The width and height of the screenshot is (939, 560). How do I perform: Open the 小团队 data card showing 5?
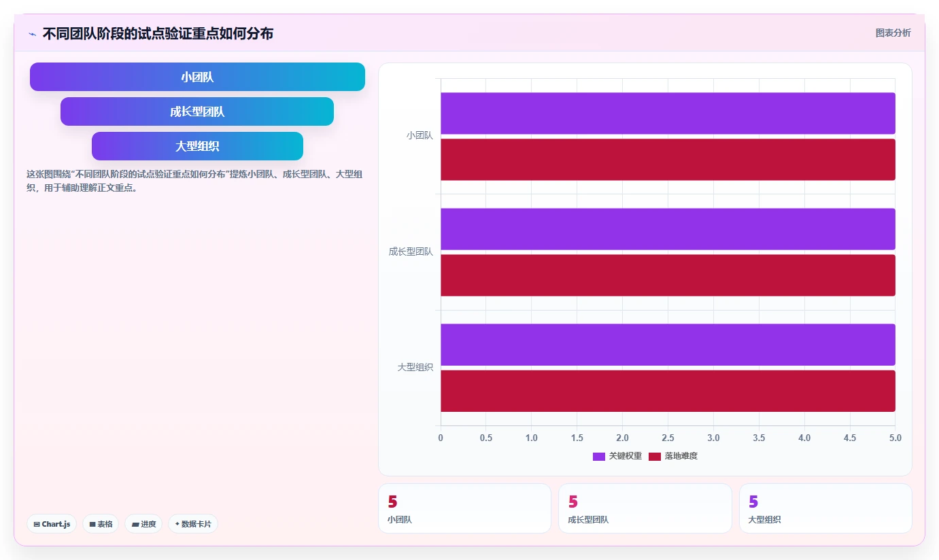(x=464, y=508)
